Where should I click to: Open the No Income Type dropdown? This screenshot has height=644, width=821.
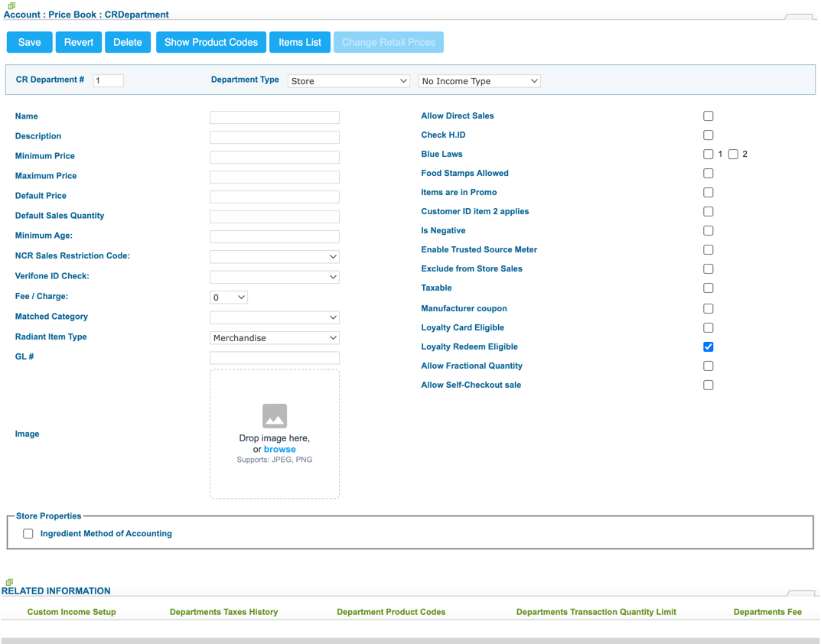pyautogui.click(x=479, y=80)
